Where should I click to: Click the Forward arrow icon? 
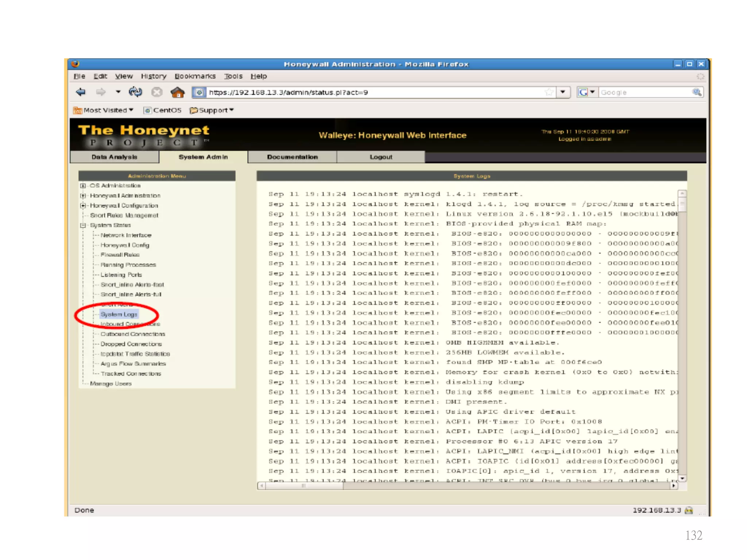[101, 92]
